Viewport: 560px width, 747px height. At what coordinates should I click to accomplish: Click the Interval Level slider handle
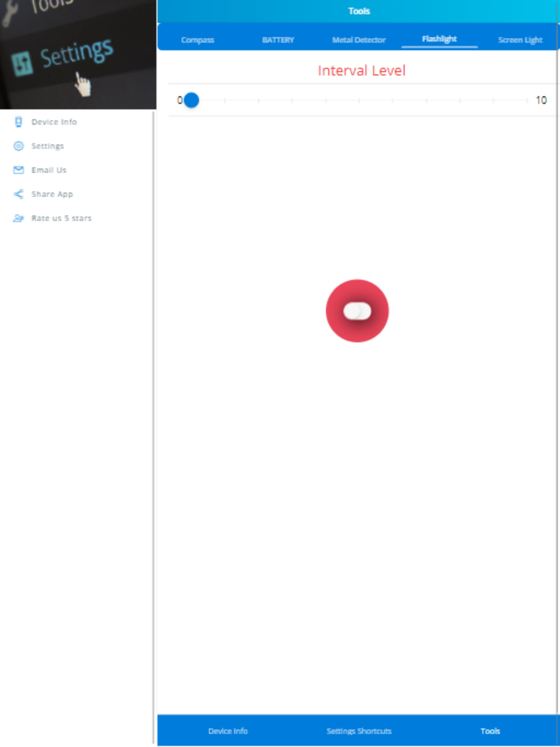coord(191,100)
